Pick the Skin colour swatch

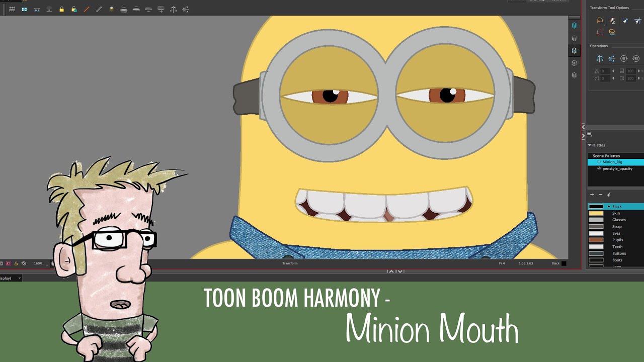[596, 213]
